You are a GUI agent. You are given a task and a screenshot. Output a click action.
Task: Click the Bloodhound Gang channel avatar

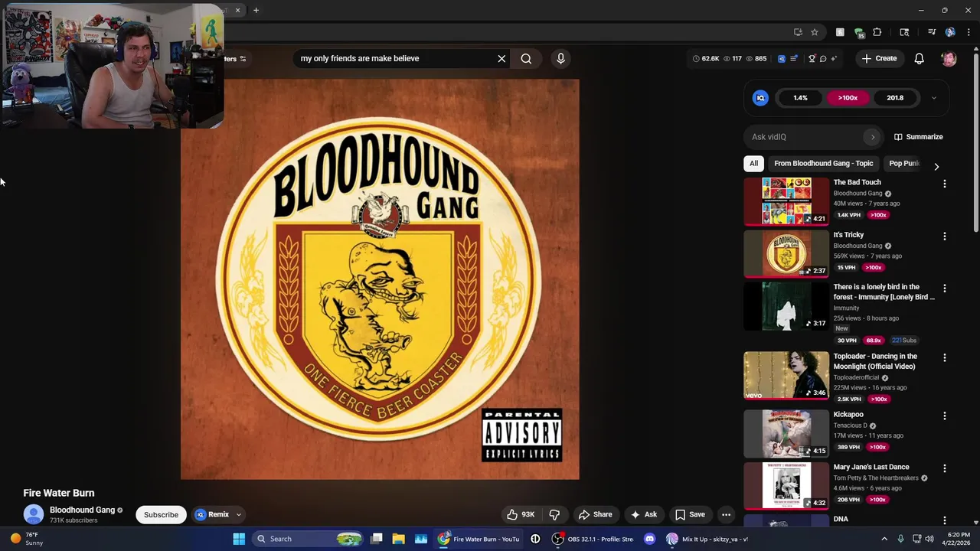tap(34, 514)
